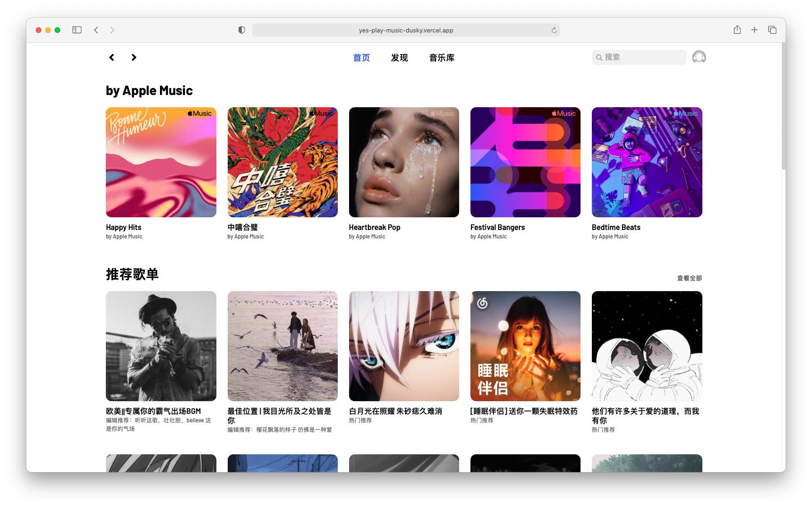The width and height of the screenshot is (812, 507).
Task: Click the privacy shield icon
Action: click(x=242, y=30)
